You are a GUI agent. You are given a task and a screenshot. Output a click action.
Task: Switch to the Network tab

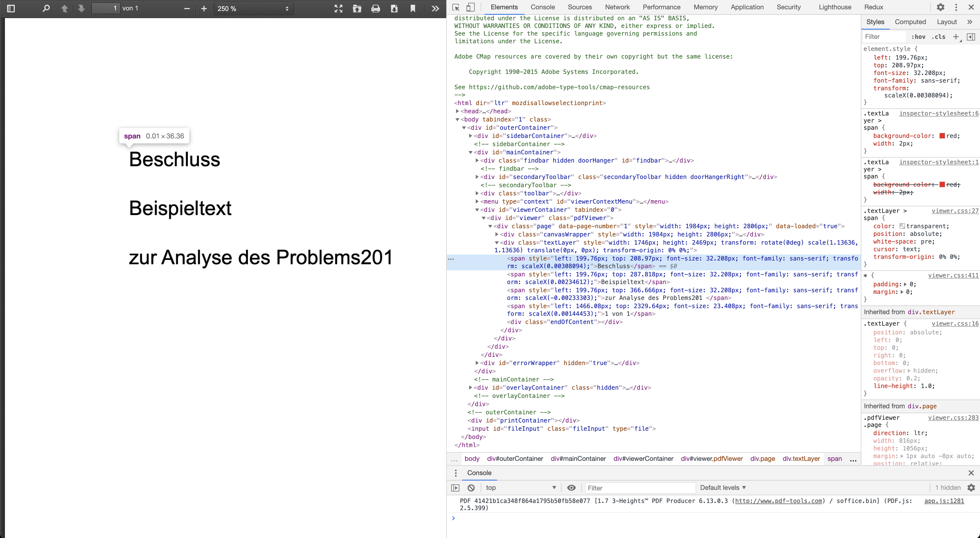tap(617, 7)
